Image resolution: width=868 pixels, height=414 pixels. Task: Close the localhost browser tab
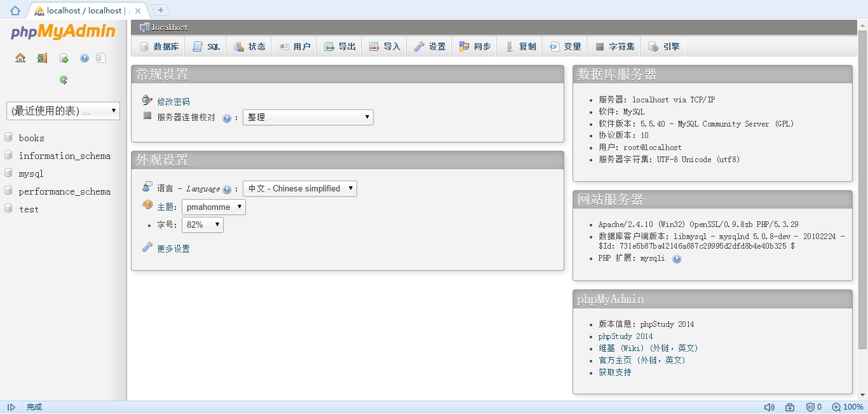[138, 10]
